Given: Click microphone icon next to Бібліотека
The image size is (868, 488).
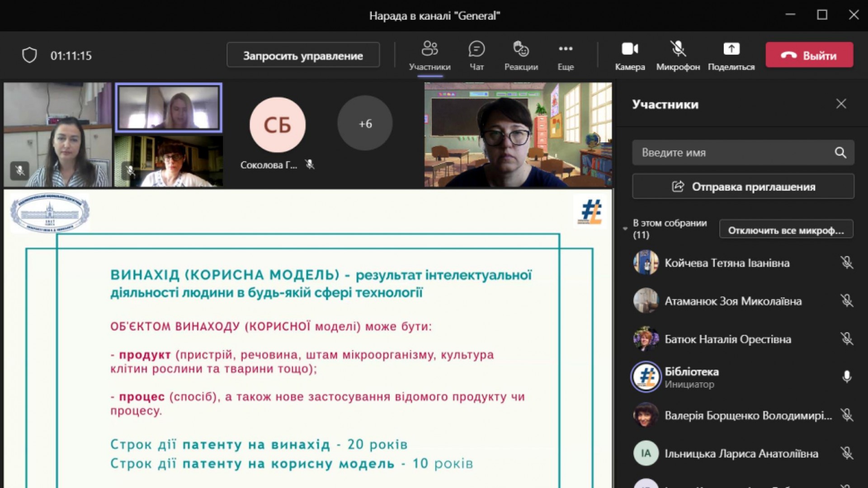Looking at the screenshot, I should (x=846, y=376).
